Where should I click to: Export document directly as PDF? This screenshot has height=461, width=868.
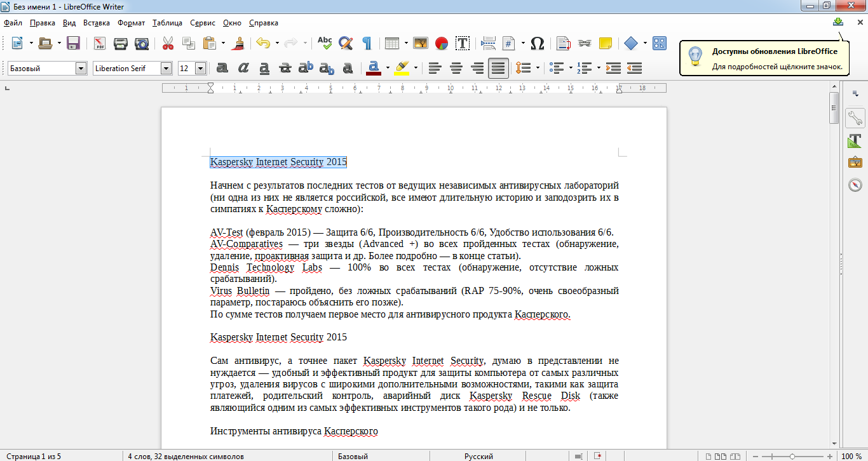coord(100,43)
